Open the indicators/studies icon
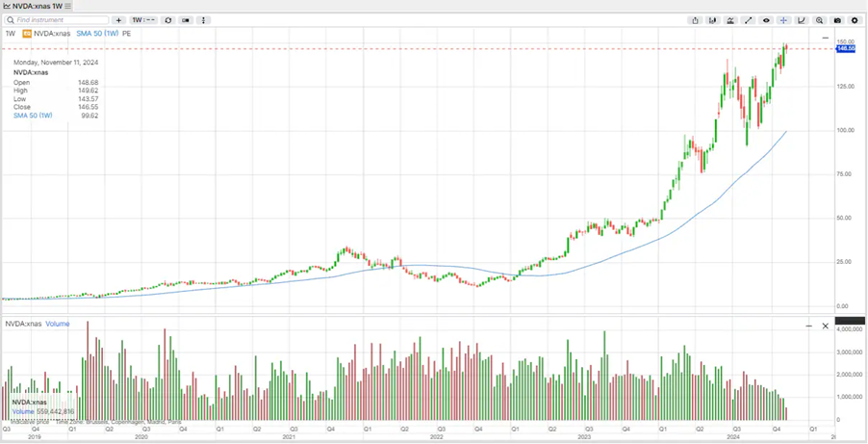The width and height of the screenshot is (868, 444). pyautogui.click(x=730, y=20)
